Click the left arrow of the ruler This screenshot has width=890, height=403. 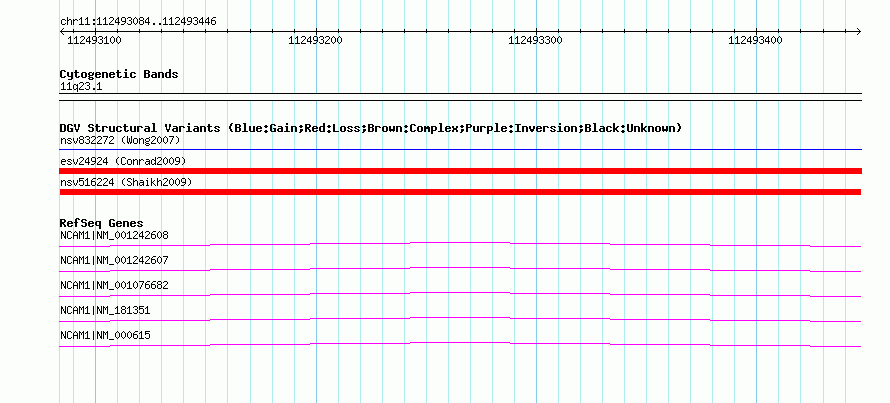[62, 31]
